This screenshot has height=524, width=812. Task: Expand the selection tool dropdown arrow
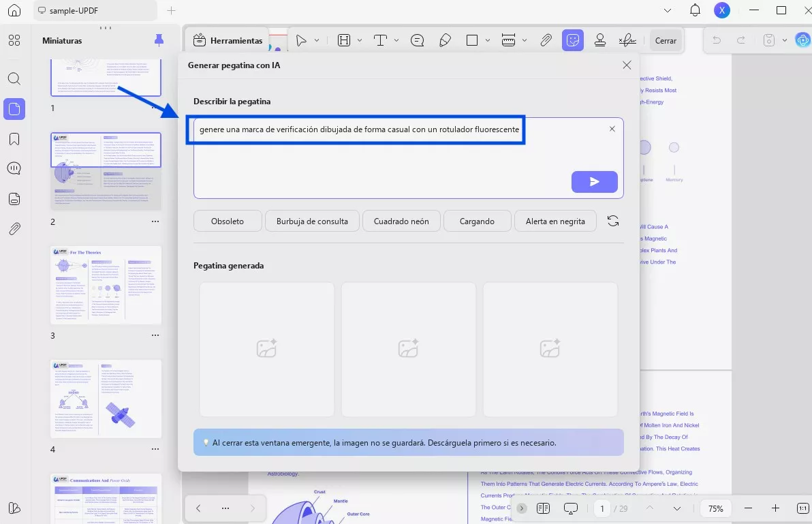click(x=316, y=40)
